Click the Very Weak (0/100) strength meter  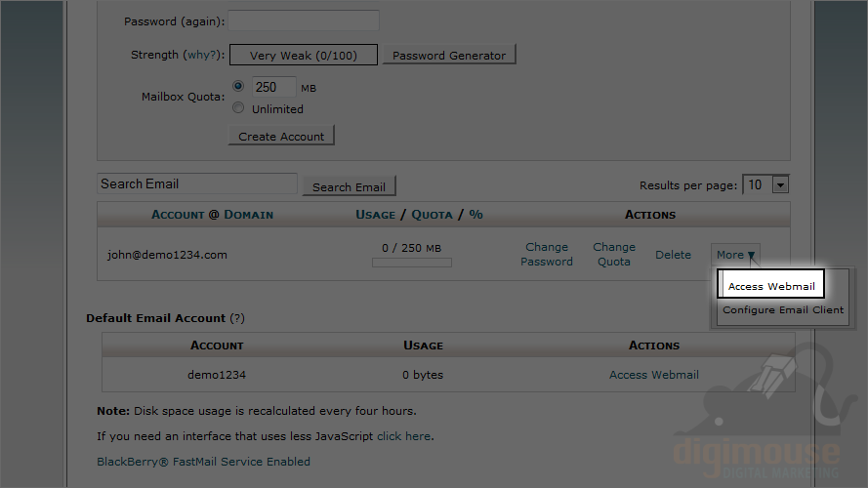tap(304, 56)
